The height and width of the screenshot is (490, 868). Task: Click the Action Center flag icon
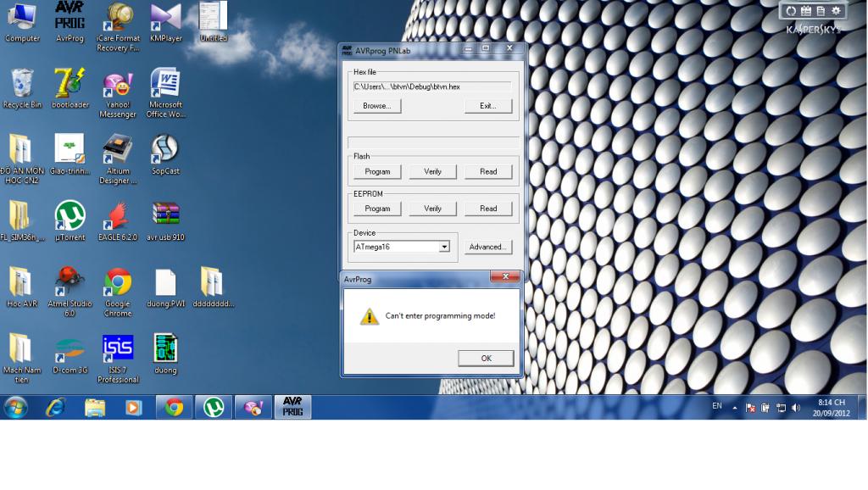[751, 408]
